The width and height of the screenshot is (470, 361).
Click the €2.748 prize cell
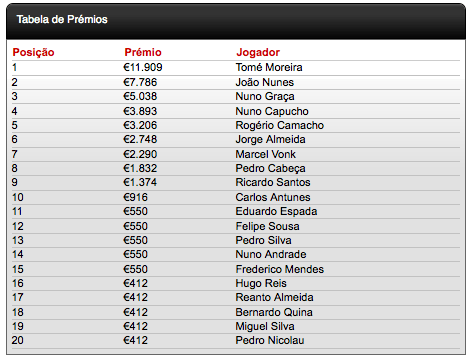point(140,139)
